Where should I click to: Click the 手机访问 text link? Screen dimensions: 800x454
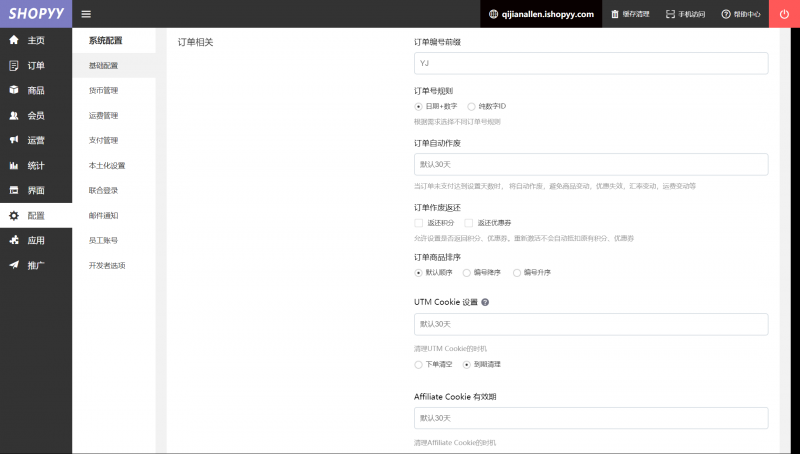(691, 14)
